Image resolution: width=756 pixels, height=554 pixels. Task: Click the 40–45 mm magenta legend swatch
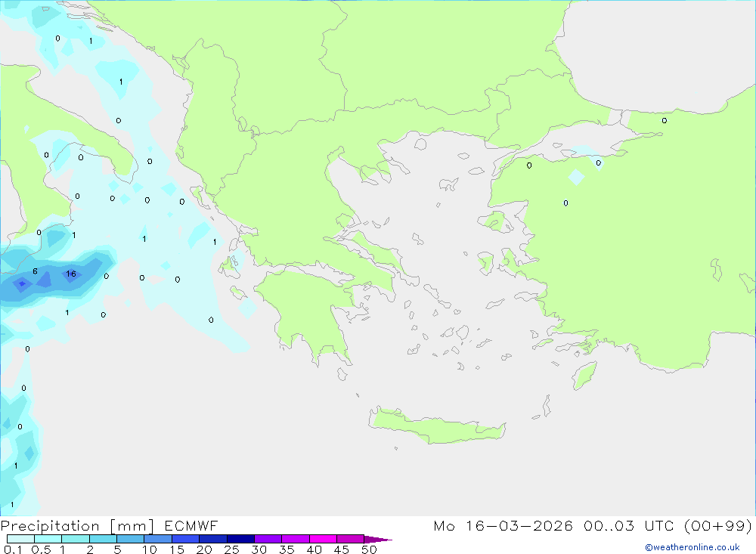[323, 539]
